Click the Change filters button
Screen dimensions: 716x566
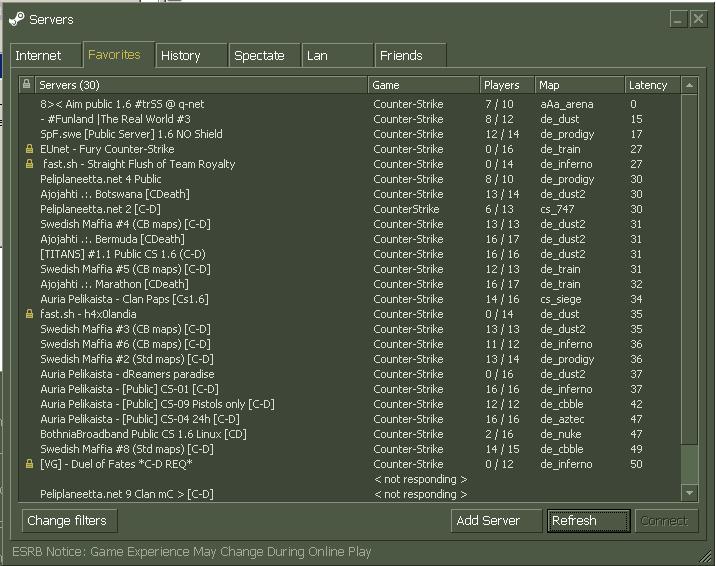tap(69, 521)
